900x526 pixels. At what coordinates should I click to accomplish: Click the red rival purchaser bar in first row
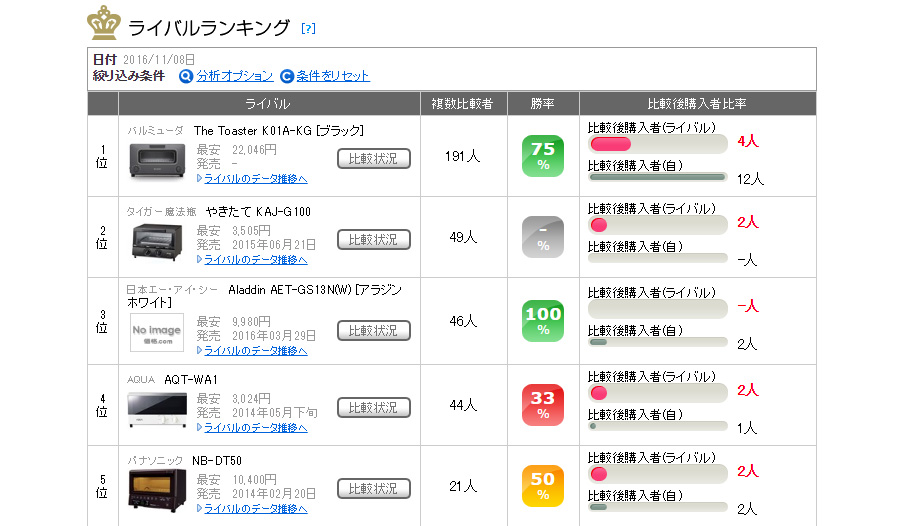click(610, 144)
